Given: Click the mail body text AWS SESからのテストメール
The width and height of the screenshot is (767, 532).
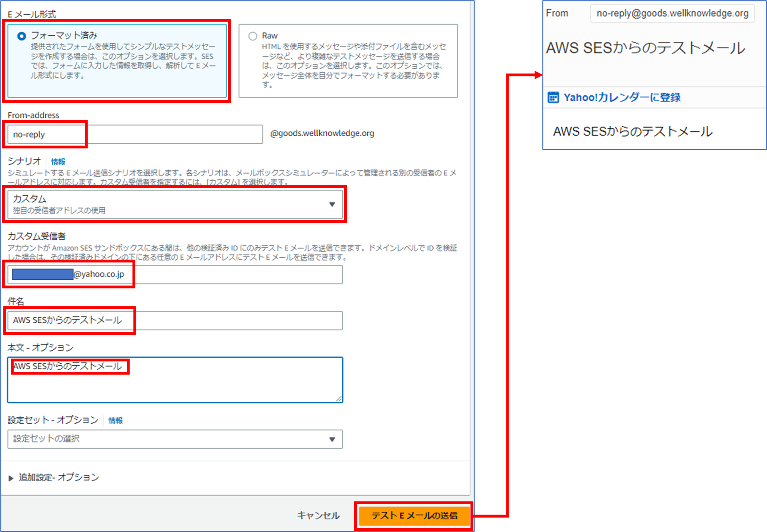Looking at the screenshot, I should pos(633,131).
